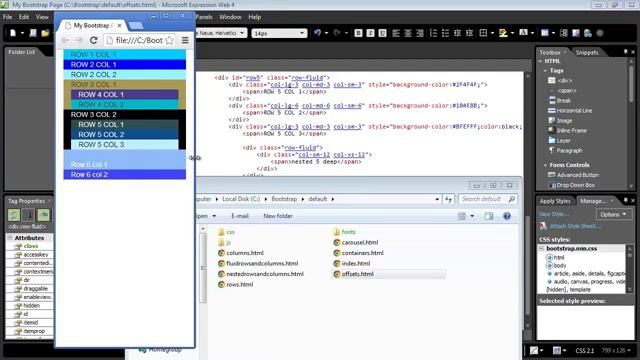Click the Font color icon
Screen dimensions: 640x360
pos(523,33)
